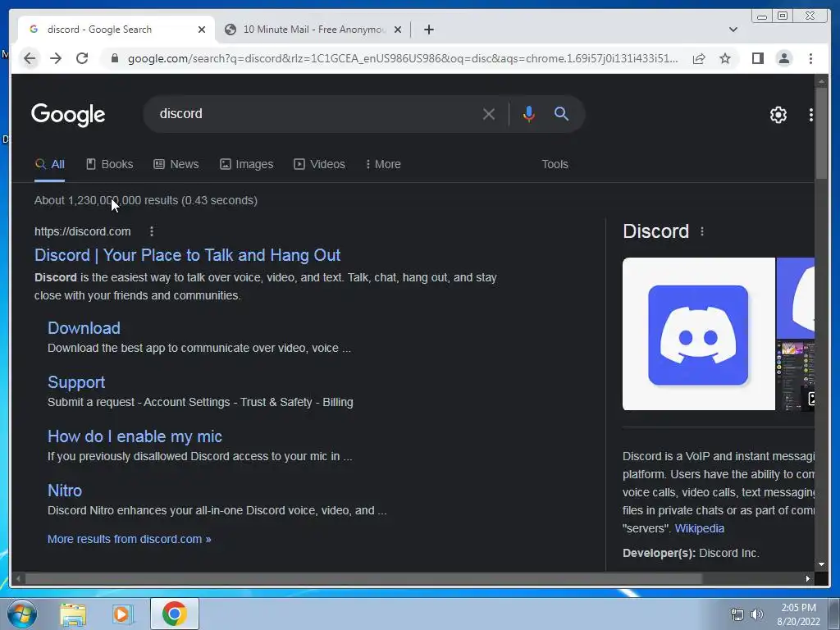
Task: Click the Chrome taskbar icon
Action: point(175,614)
